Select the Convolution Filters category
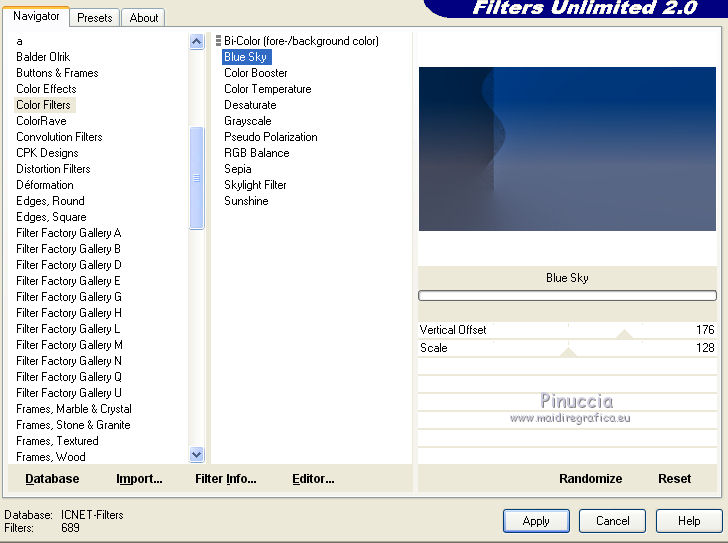 59,137
